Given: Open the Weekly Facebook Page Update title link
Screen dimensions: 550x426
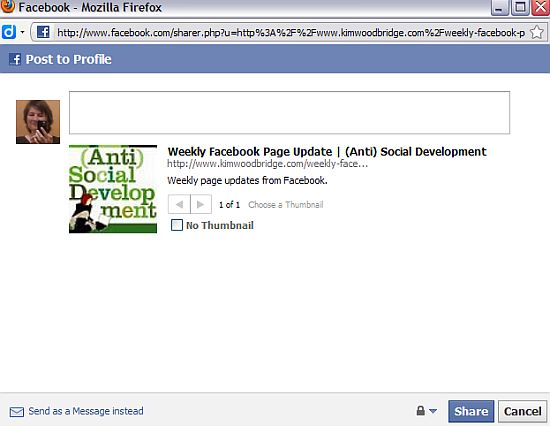Looking at the screenshot, I should click(x=327, y=152).
